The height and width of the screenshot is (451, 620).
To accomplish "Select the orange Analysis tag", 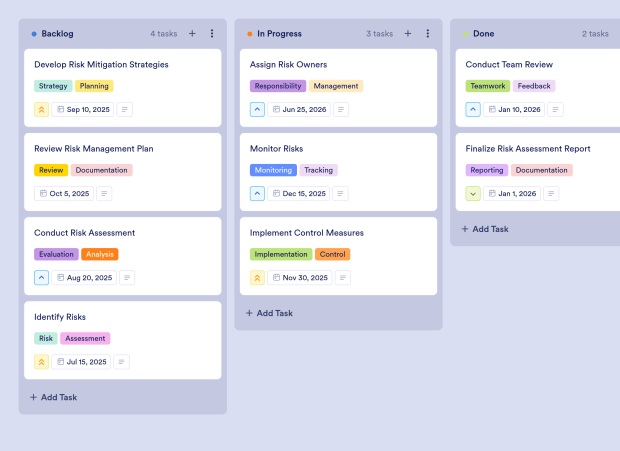I will click(x=100, y=254).
